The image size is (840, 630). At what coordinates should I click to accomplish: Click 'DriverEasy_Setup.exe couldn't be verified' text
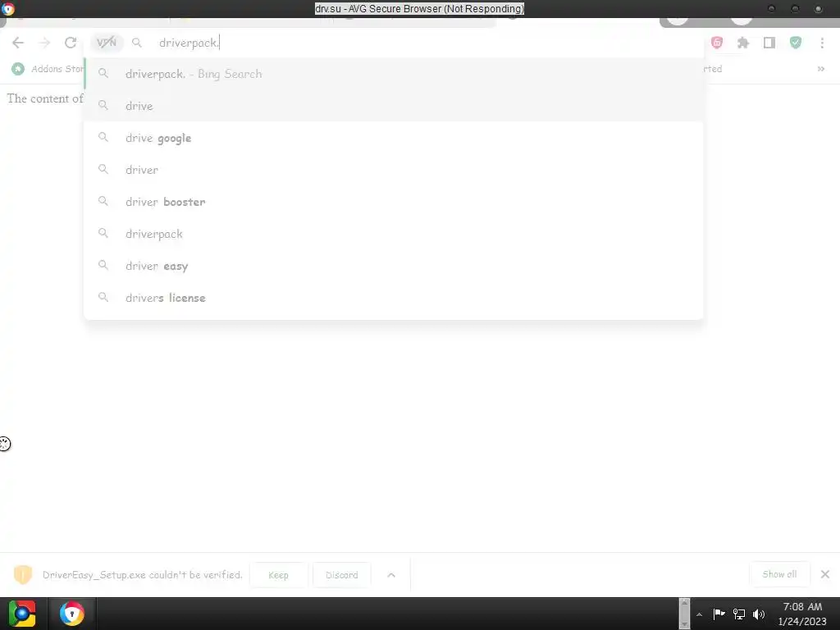point(143,575)
